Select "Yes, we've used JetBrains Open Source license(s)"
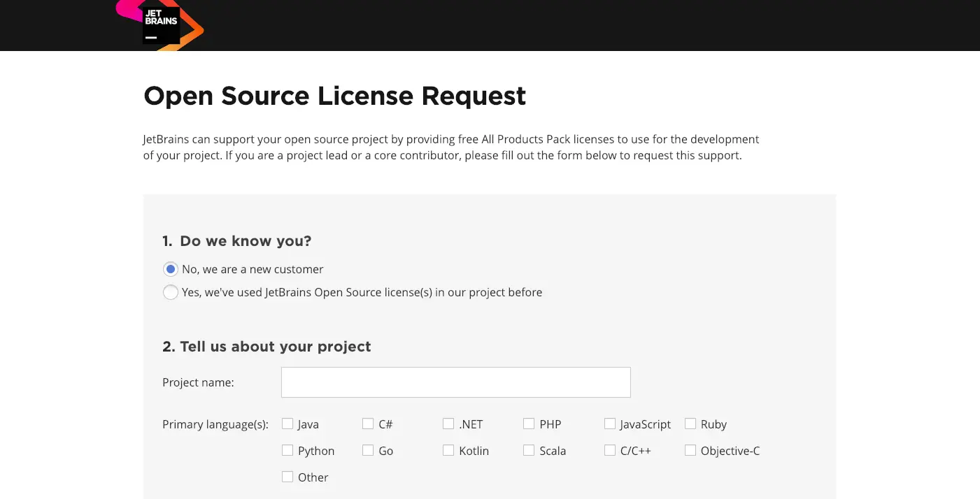Screen dimensions: 980x499 click(x=171, y=292)
